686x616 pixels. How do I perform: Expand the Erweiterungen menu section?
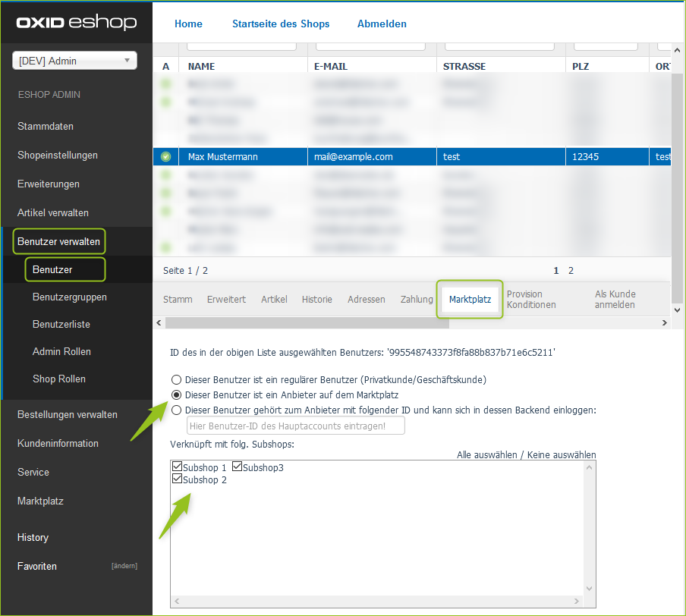point(49,184)
